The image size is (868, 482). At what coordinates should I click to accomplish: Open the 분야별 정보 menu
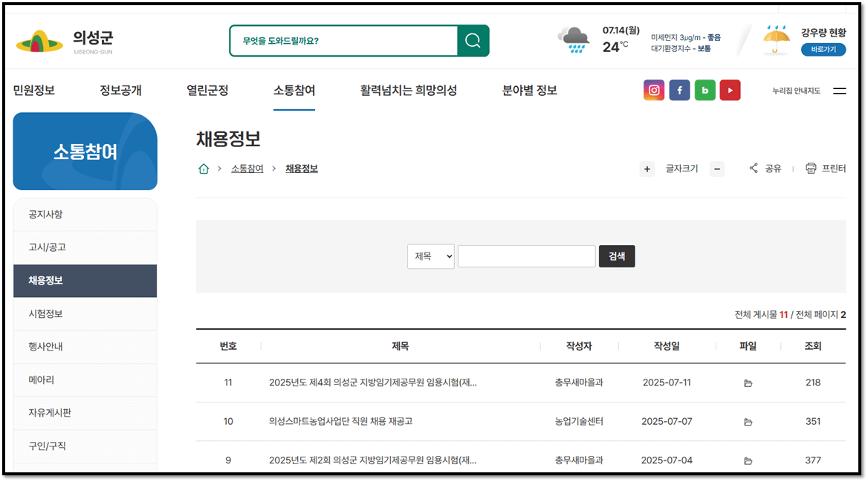[528, 90]
